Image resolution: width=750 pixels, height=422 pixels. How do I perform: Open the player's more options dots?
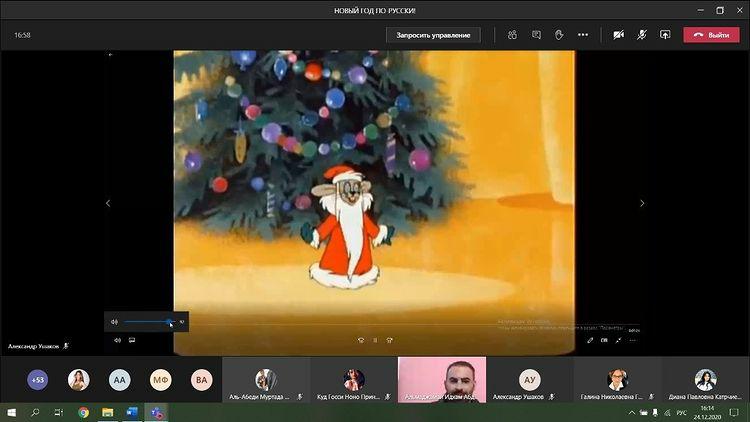633,340
